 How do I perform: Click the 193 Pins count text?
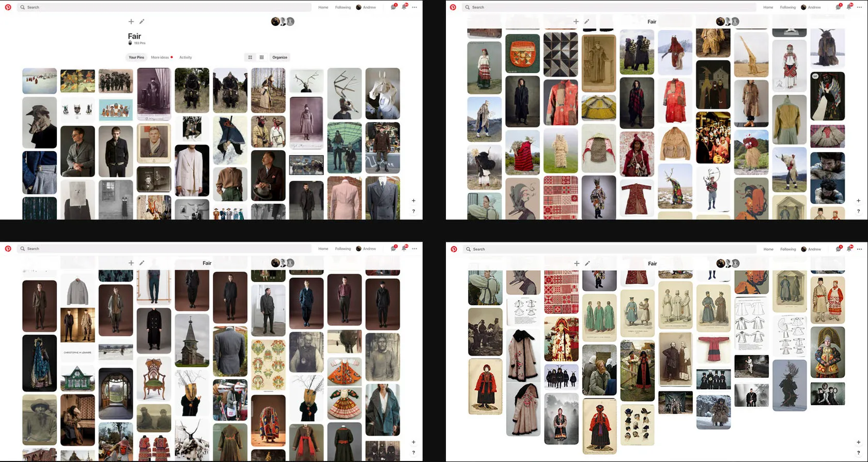point(139,43)
